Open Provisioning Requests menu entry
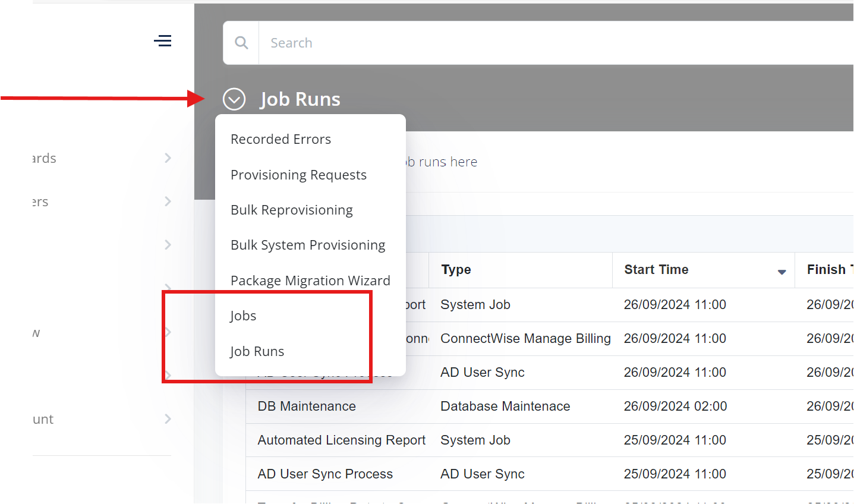This screenshot has width=854, height=504. tap(298, 174)
